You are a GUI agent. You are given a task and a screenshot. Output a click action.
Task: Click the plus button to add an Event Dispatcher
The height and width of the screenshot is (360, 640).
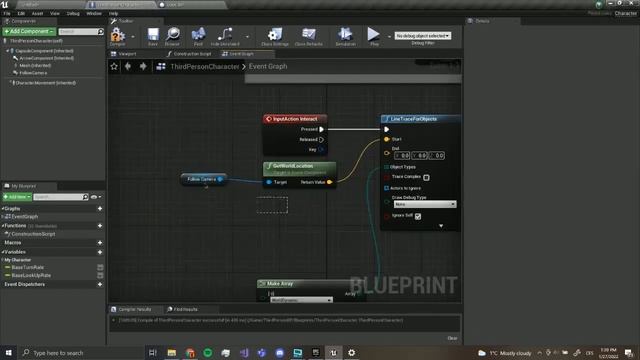click(x=100, y=284)
